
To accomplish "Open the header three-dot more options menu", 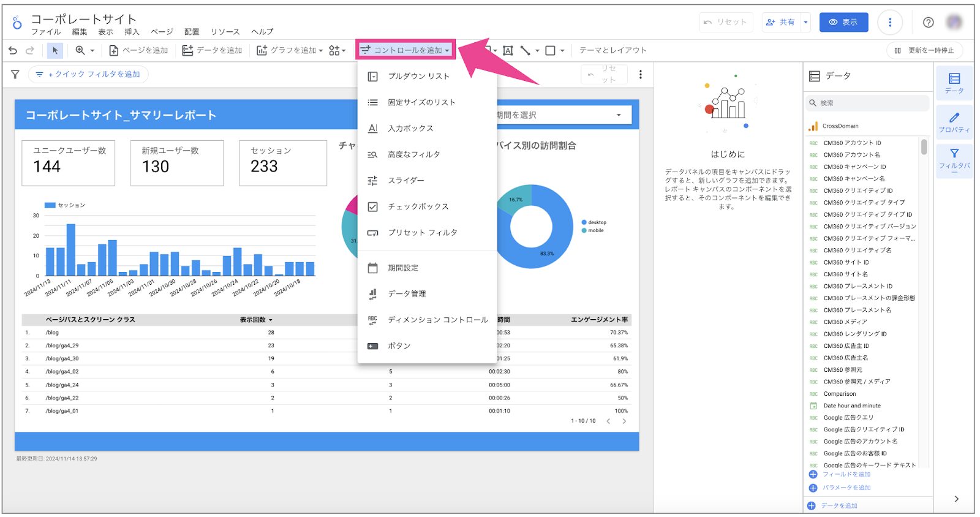I will coord(890,22).
